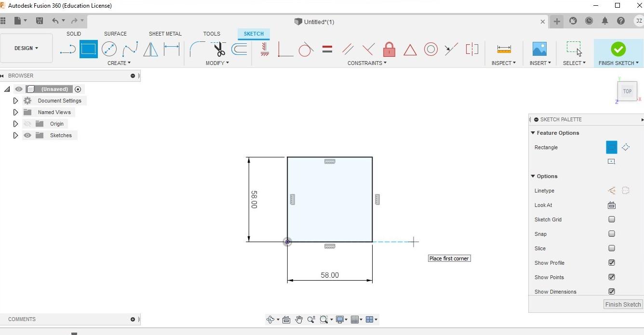Open the CREATE dropdown menu
Image resolution: width=644 pixels, height=335 pixels.
119,63
